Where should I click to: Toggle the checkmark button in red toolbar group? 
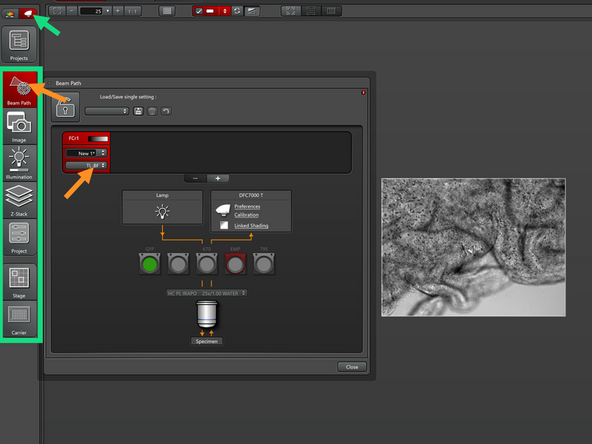click(199, 11)
